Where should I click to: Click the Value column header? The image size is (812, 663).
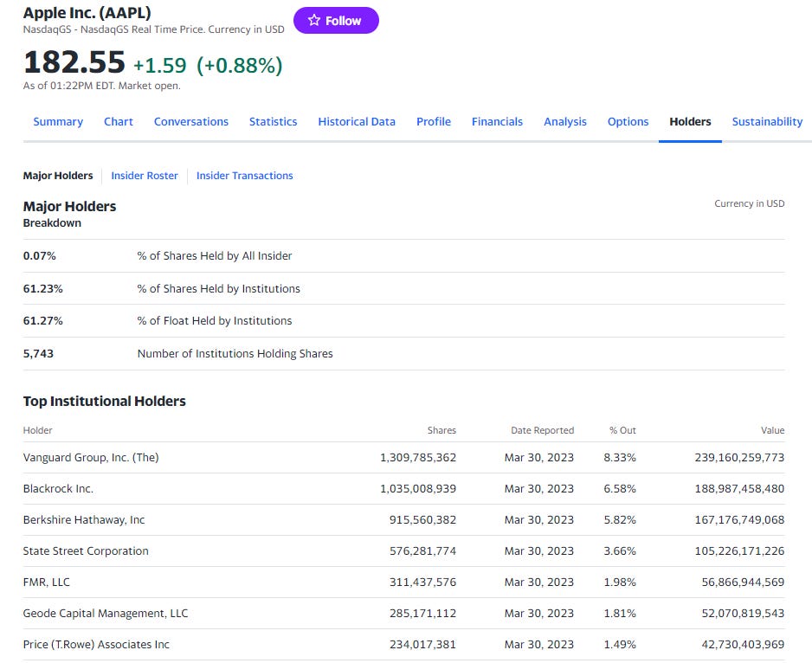pyautogui.click(x=773, y=430)
